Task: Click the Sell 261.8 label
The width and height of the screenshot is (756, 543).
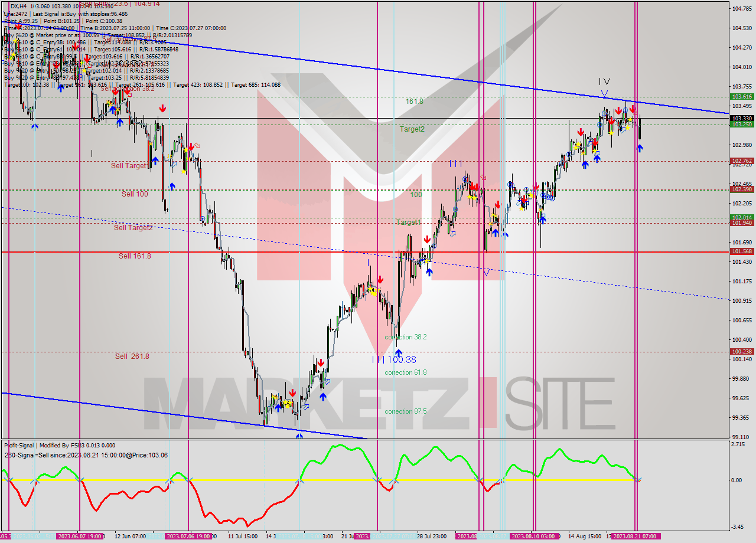Action: (132, 356)
